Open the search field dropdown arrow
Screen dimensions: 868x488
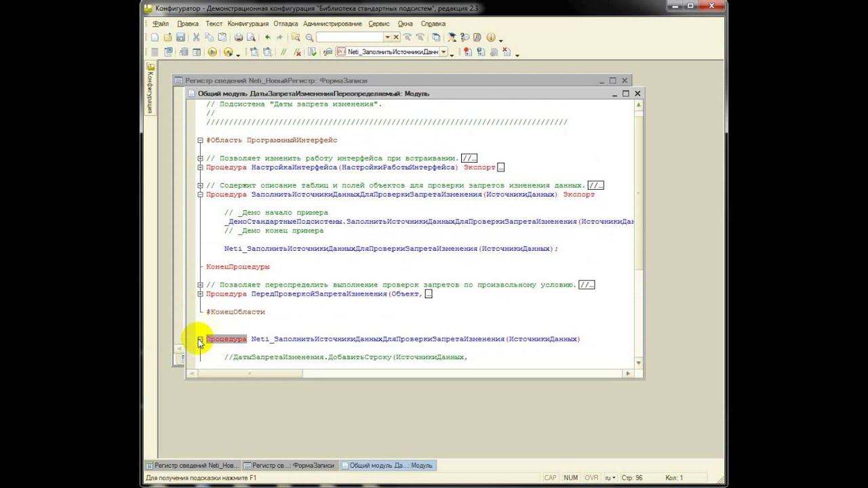coord(387,37)
